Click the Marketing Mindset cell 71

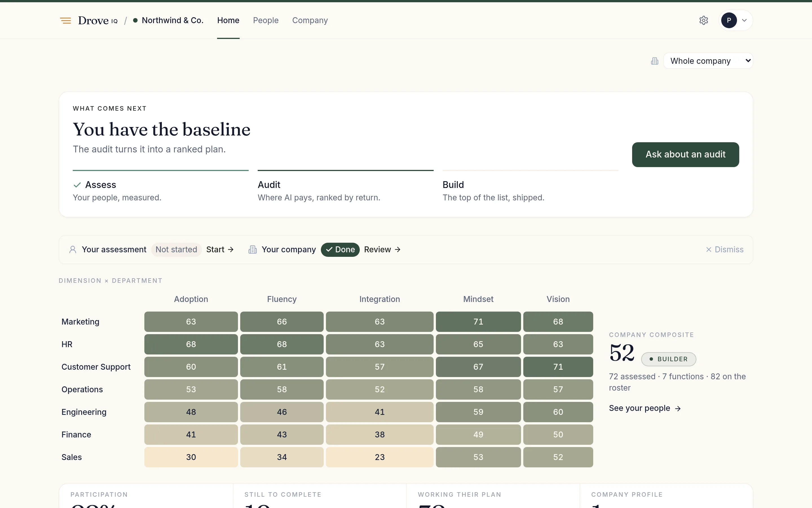(478, 322)
